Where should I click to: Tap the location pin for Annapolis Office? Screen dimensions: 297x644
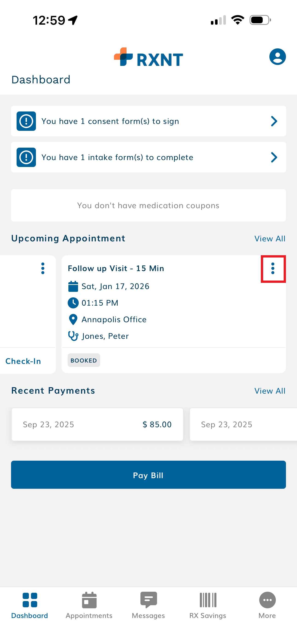(73, 319)
